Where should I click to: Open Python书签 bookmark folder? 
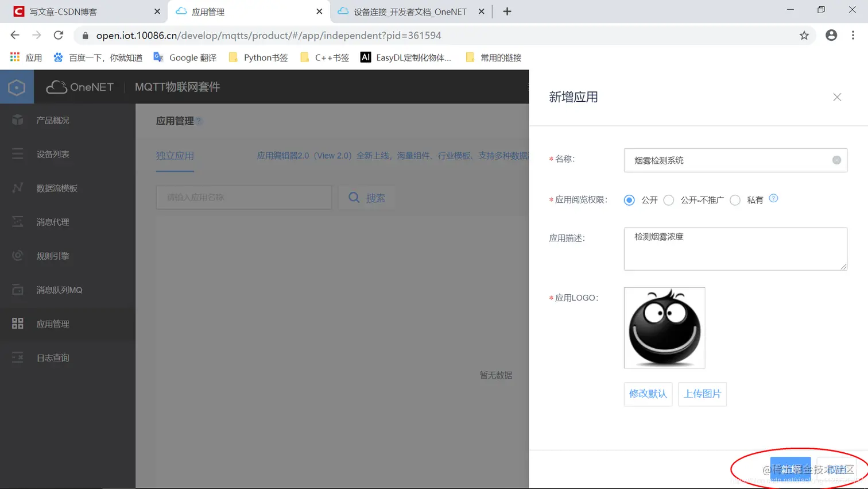pos(258,57)
